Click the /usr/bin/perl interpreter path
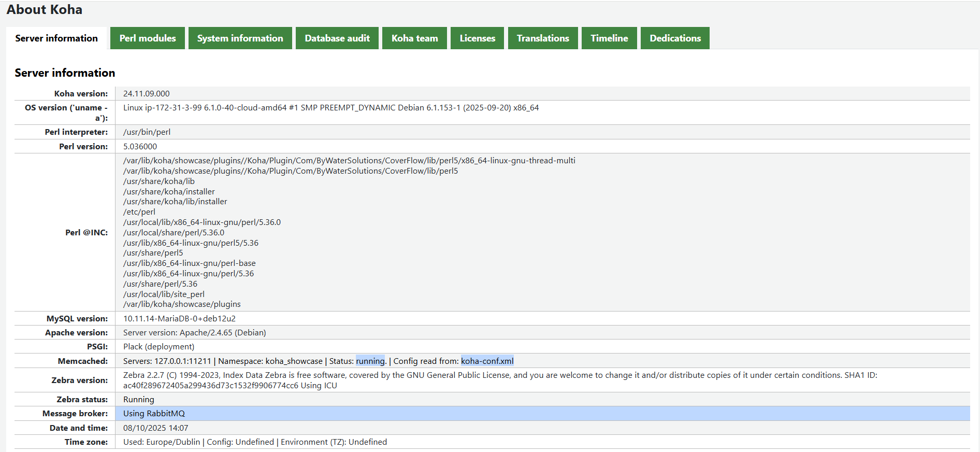 coord(147,132)
